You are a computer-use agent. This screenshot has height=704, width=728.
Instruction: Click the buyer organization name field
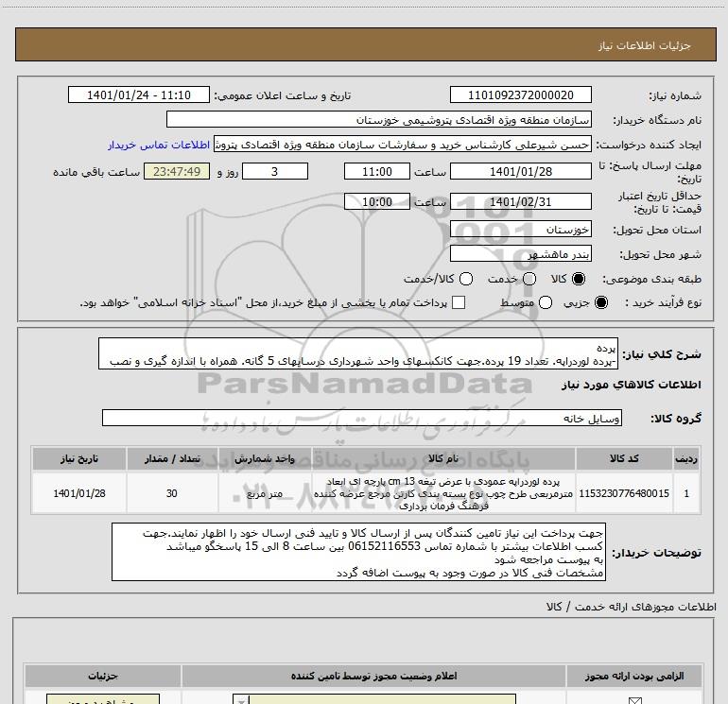pyautogui.click(x=379, y=119)
